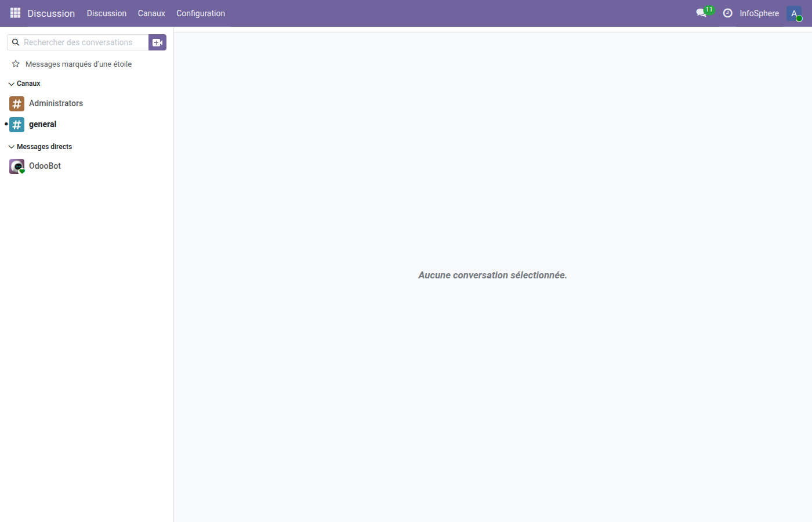Click the user avatar in top bar
Viewport: 812px width, 522px height.
794,13
